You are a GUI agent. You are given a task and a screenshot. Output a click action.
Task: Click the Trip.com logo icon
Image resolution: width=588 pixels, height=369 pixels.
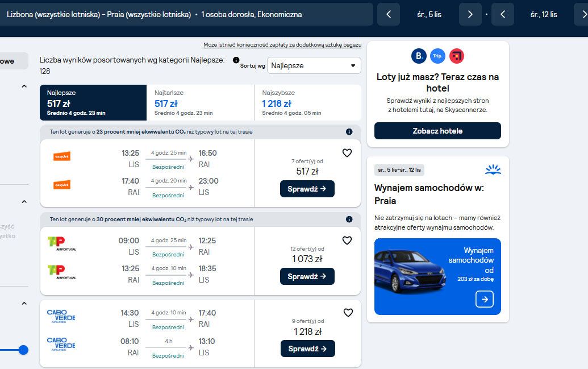[x=437, y=56]
